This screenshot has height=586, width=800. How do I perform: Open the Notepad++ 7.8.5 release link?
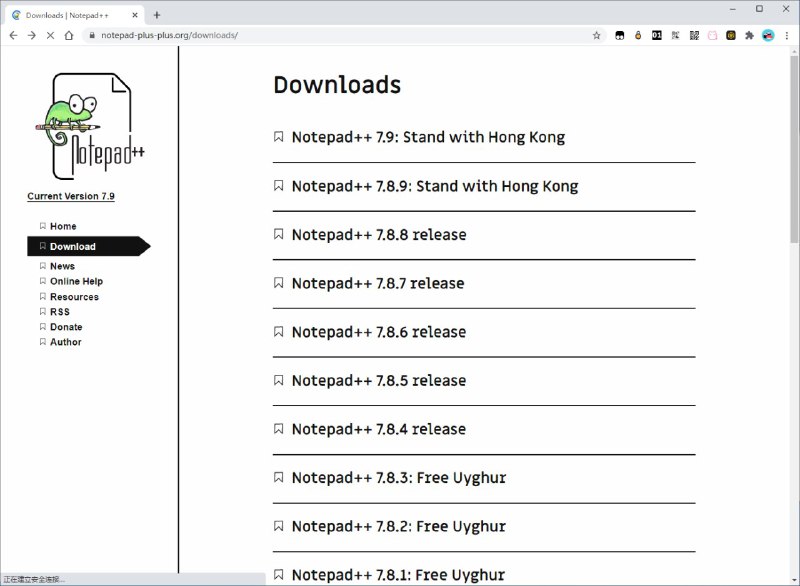pyautogui.click(x=379, y=380)
